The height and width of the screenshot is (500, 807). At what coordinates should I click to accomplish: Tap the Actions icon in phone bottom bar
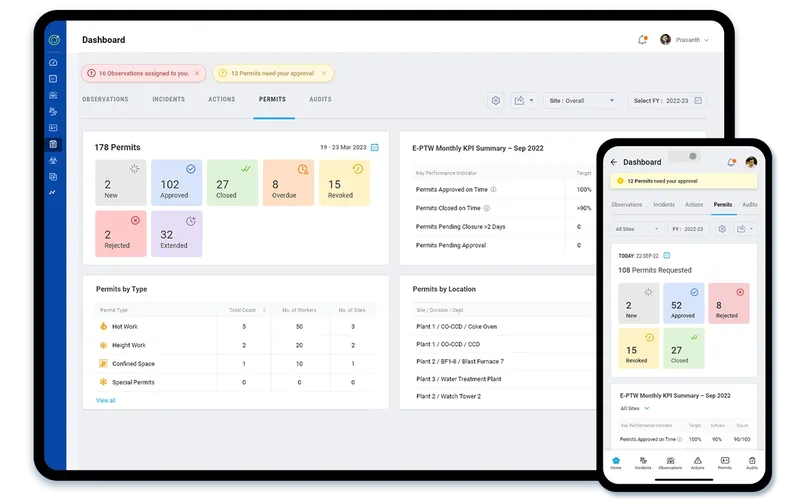click(x=697, y=462)
